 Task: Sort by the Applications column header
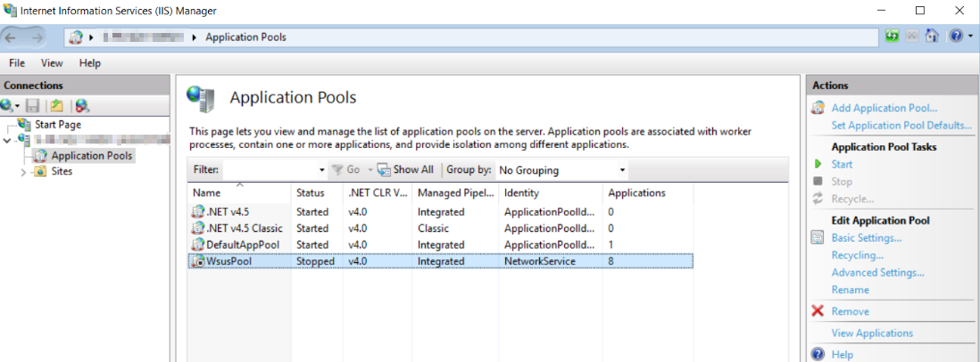(x=647, y=193)
